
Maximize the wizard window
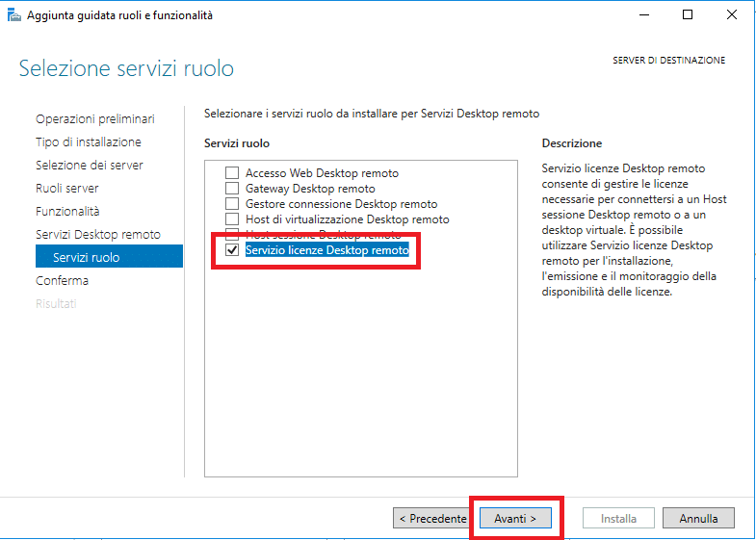[688, 15]
